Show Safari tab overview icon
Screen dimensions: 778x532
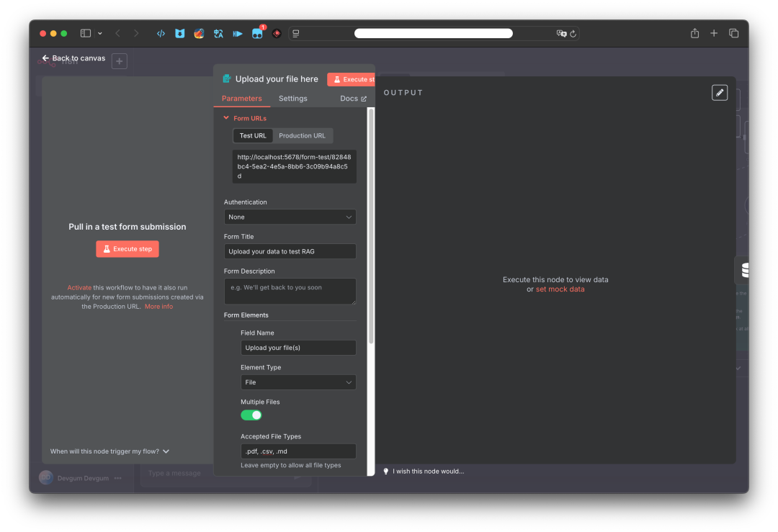click(733, 33)
